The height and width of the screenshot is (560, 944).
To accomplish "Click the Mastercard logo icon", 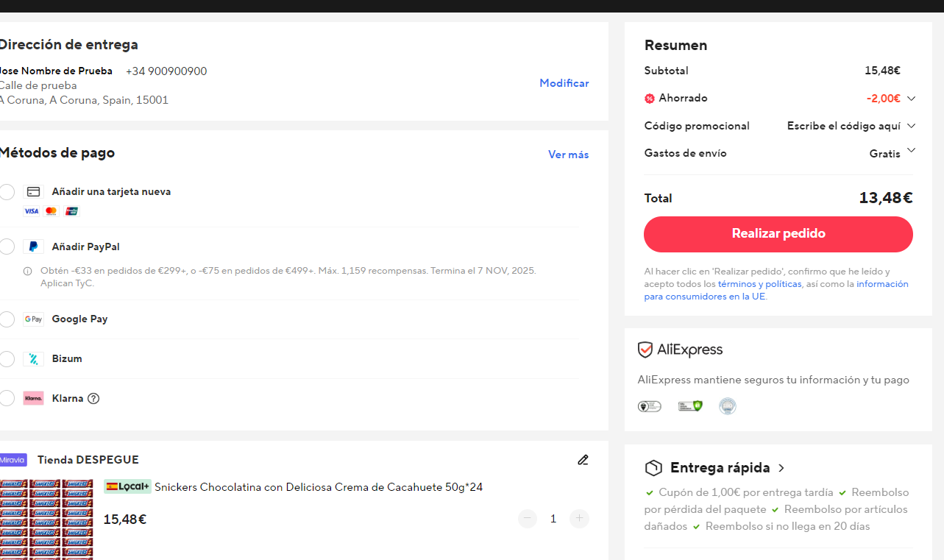I will 51,211.
